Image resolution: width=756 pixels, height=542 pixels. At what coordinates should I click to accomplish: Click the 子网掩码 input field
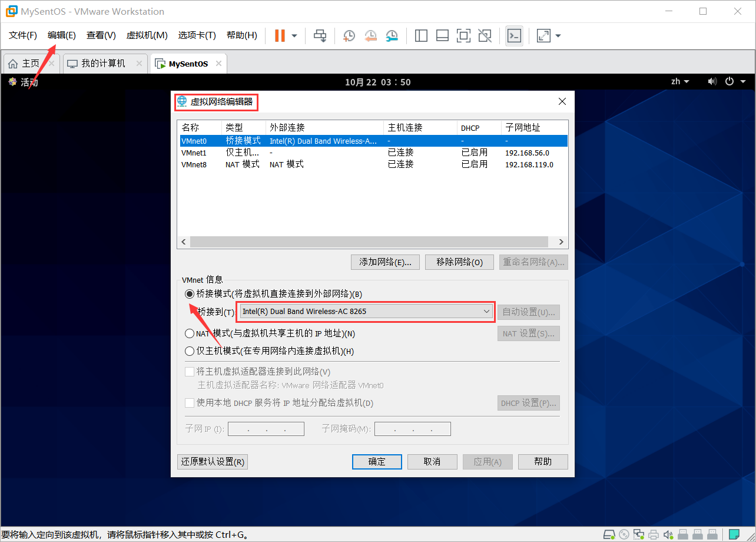[x=413, y=429]
